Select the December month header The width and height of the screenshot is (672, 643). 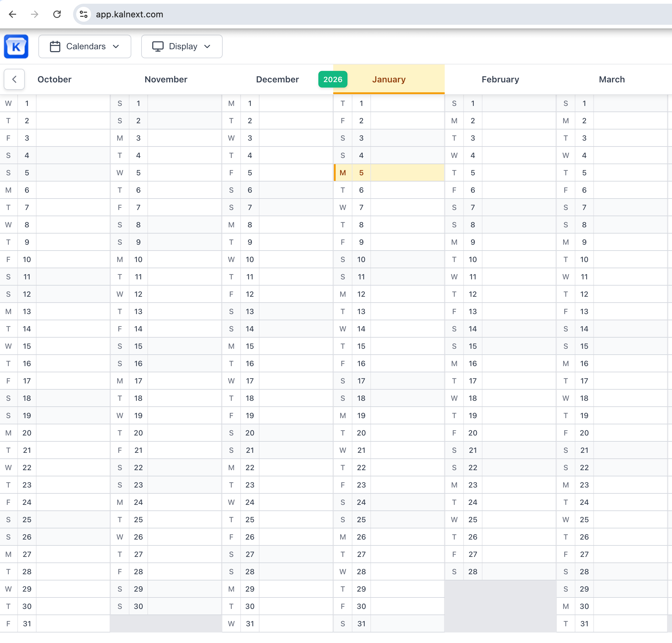click(277, 79)
